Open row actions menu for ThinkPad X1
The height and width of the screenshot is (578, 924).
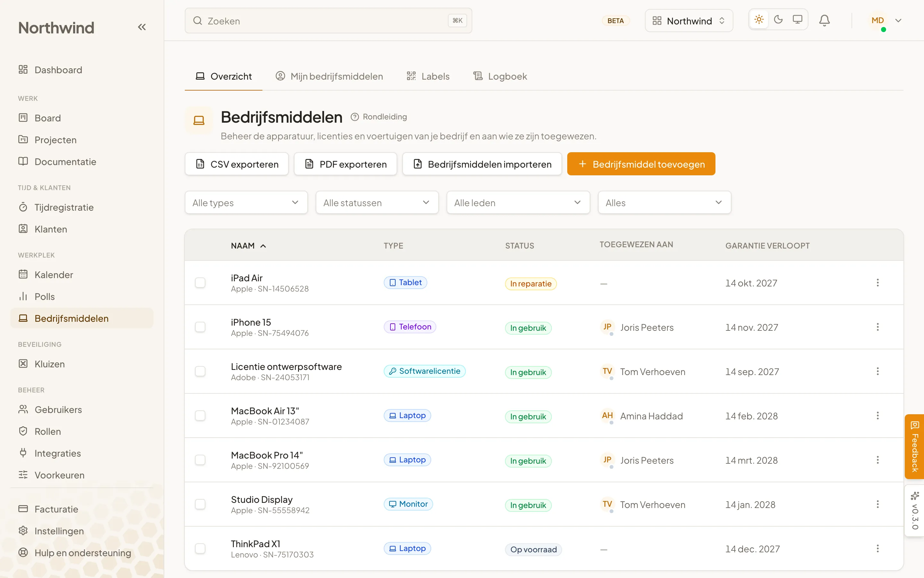[x=877, y=548]
